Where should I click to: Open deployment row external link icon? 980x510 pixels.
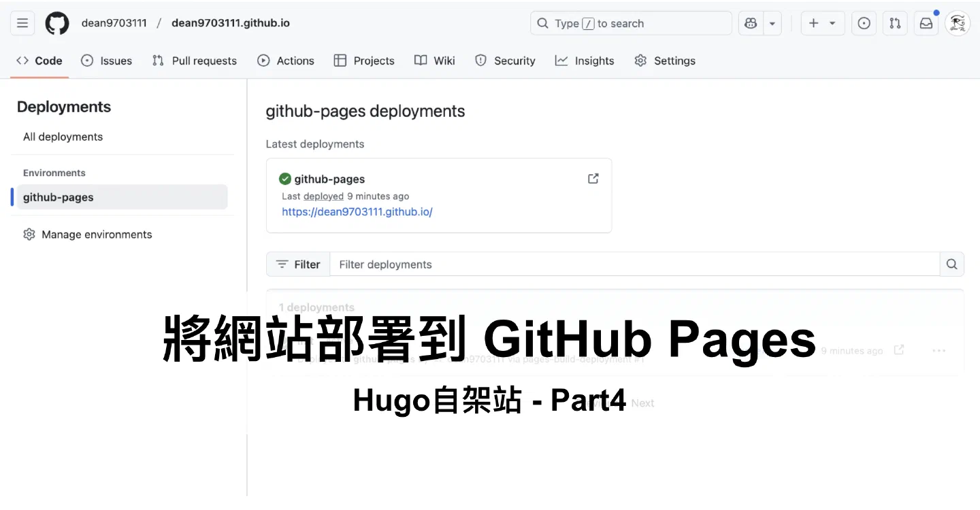899,350
